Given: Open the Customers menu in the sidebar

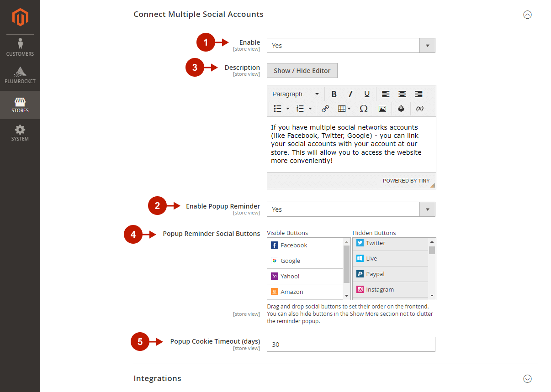Looking at the screenshot, I should tap(20, 48).
